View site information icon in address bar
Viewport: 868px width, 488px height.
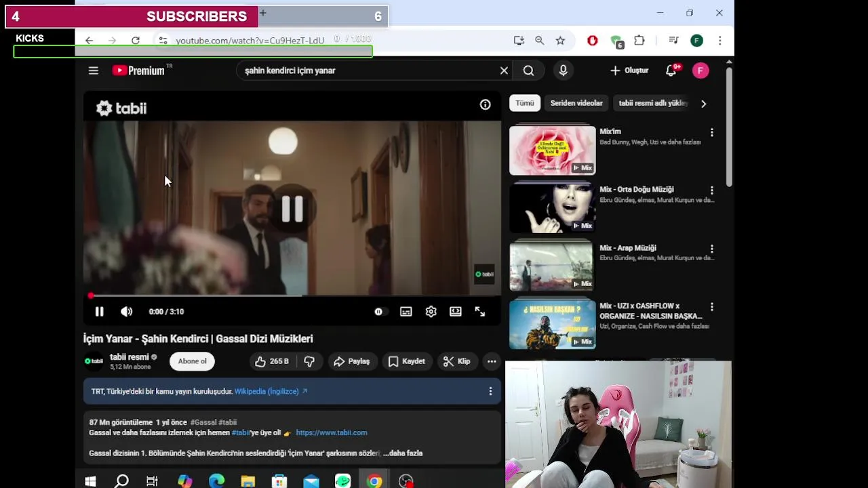(x=163, y=41)
